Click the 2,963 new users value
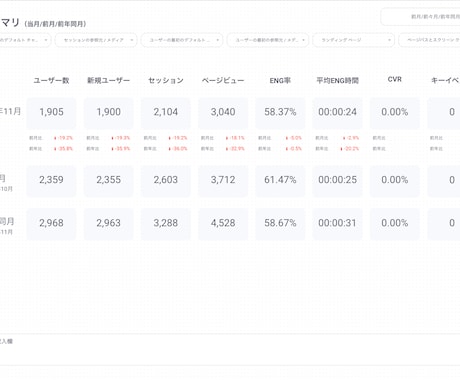 tap(108, 223)
